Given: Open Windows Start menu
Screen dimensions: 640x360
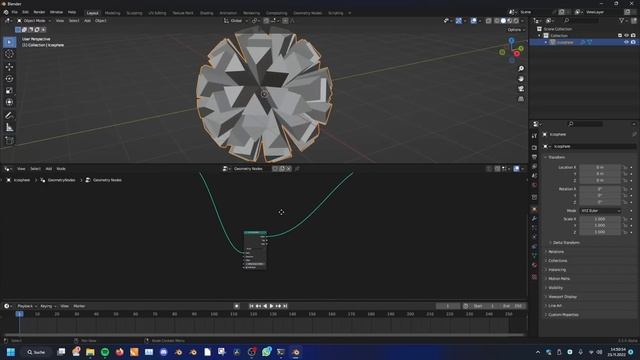Looking at the screenshot, I should click(x=11, y=352).
